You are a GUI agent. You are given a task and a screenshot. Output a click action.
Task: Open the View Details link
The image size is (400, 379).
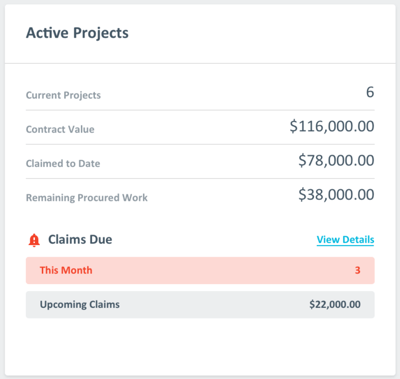point(345,240)
